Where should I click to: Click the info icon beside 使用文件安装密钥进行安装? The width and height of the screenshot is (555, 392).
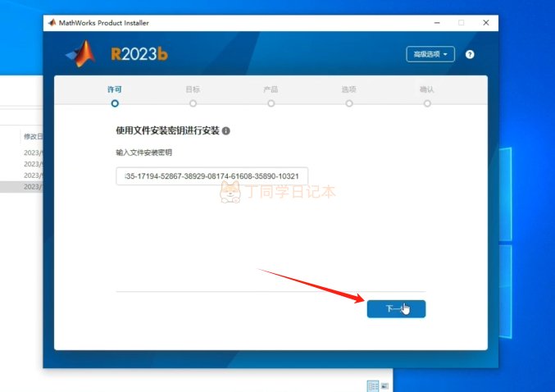pyautogui.click(x=225, y=130)
